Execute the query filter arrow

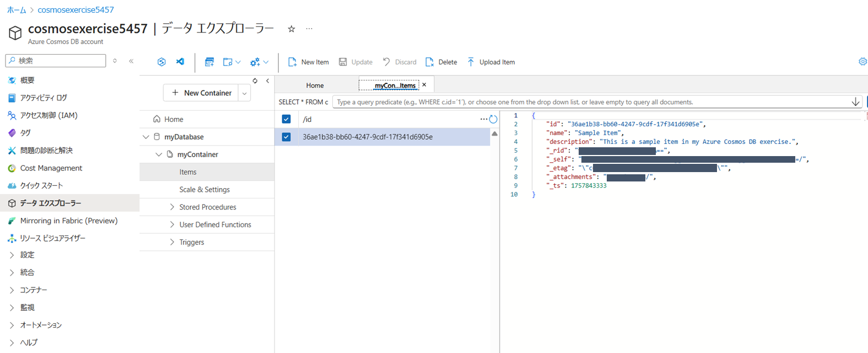pyautogui.click(x=856, y=102)
